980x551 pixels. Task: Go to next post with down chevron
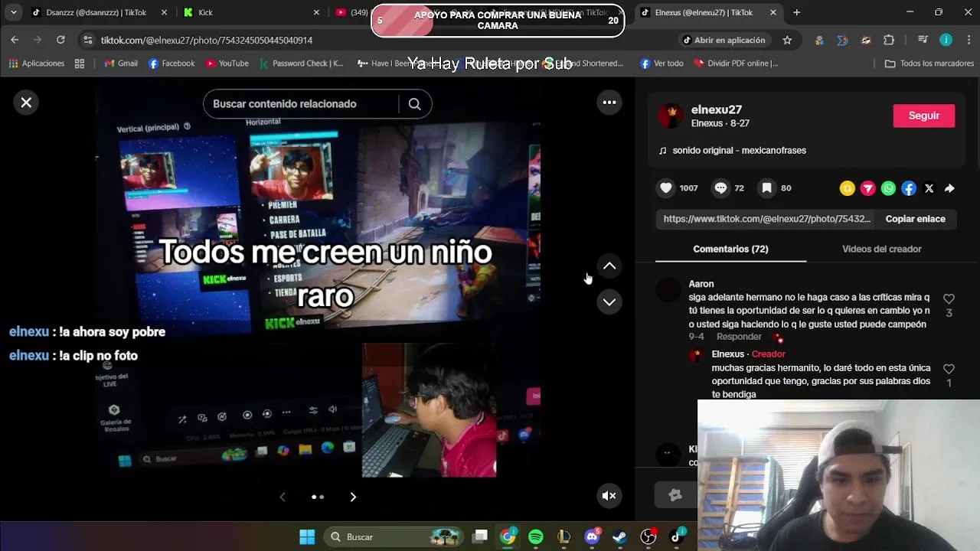pos(609,302)
